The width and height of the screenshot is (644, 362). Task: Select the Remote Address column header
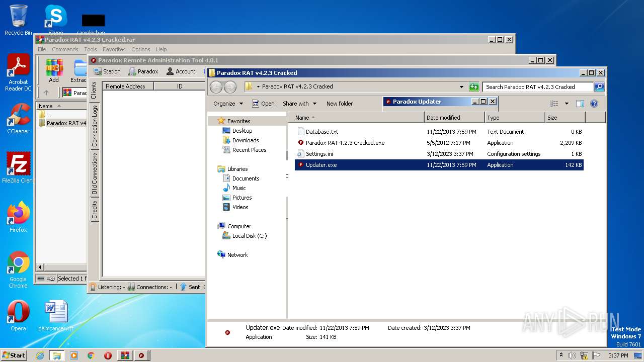[x=128, y=86]
